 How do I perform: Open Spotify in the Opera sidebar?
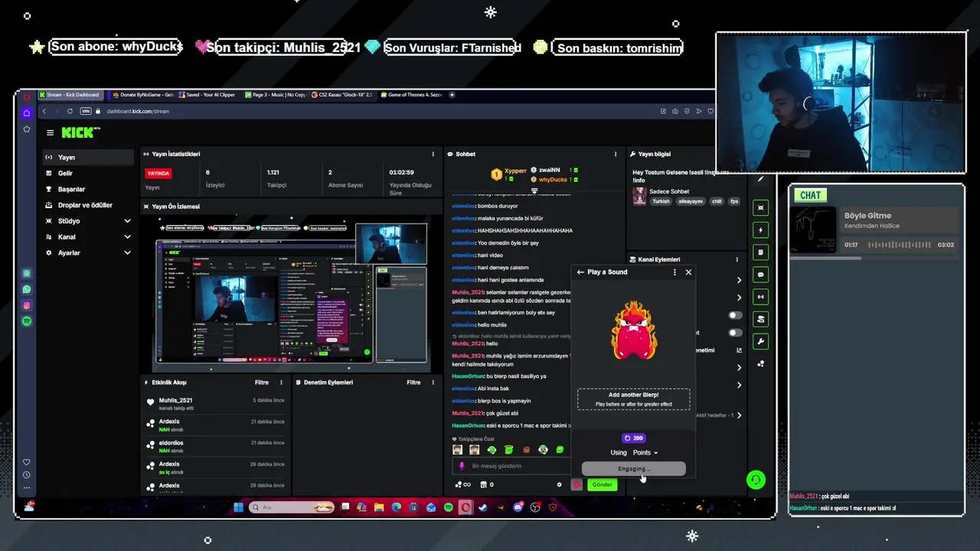pyautogui.click(x=27, y=321)
